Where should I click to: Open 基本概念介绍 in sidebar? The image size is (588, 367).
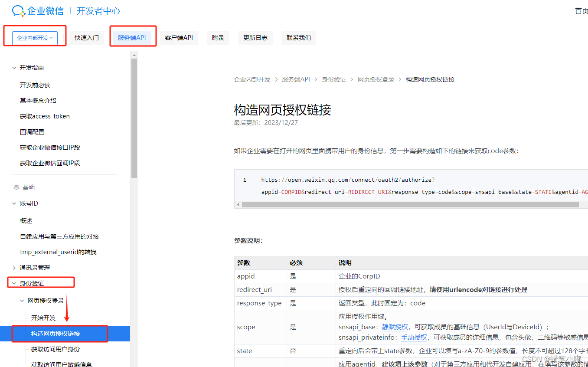pyautogui.click(x=38, y=101)
